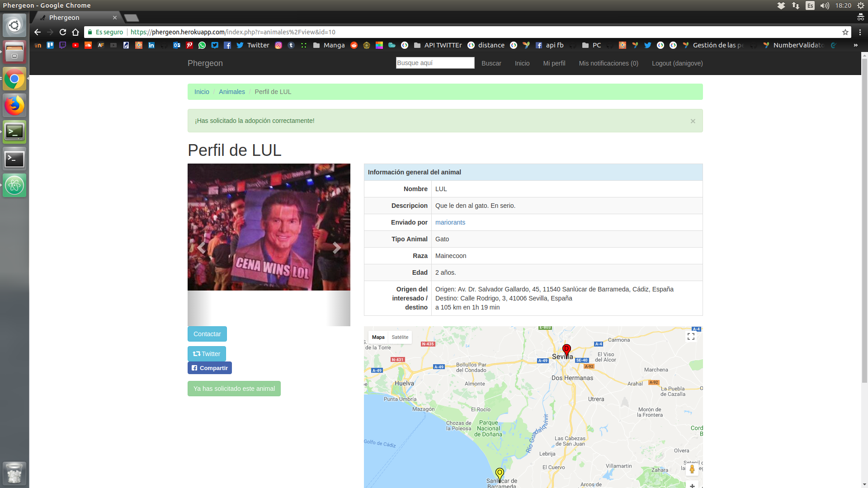The width and height of the screenshot is (868, 488).
Task: Switch the map to Mapa view
Action: tap(378, 337)
